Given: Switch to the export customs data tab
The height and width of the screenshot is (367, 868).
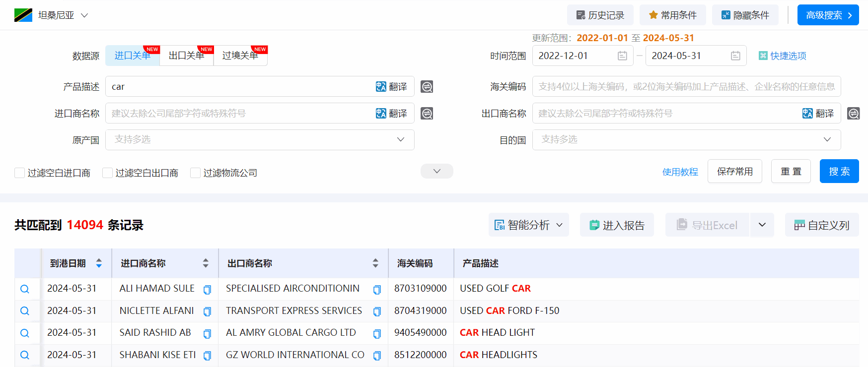Looking at the screenshot, I should point(187,56).
